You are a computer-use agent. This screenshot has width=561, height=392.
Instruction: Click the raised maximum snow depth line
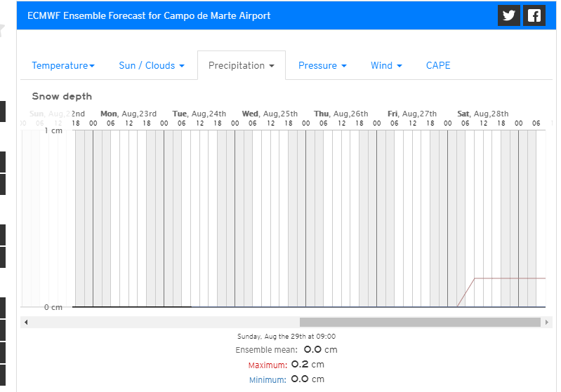(x=509, y=278)
